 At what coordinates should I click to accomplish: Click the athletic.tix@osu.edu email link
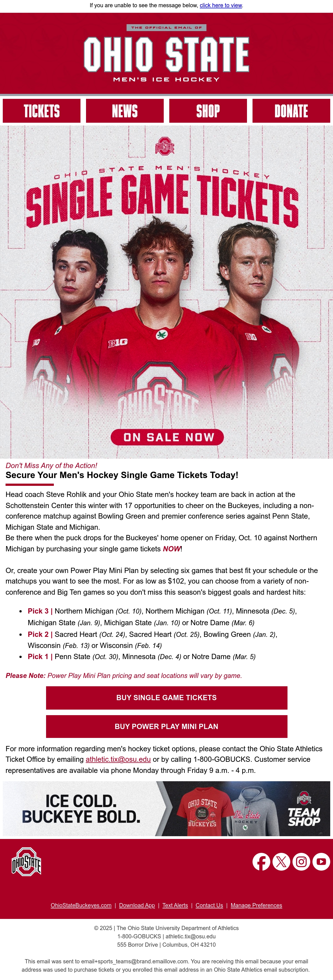118,759
